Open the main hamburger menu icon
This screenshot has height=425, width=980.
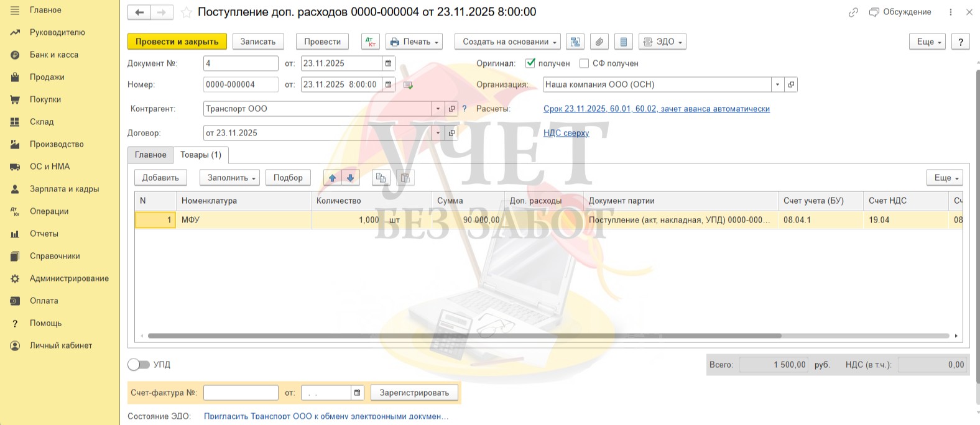15,11
